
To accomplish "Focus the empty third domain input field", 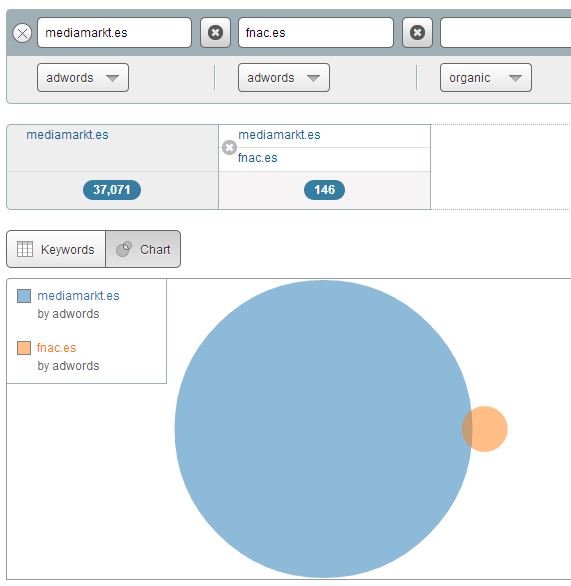I will click(506, 33).
